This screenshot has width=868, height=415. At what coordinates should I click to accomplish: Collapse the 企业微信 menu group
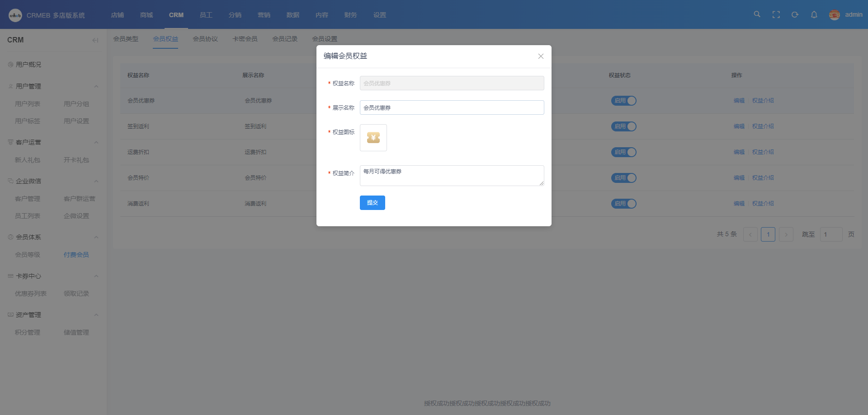[96, 181]
